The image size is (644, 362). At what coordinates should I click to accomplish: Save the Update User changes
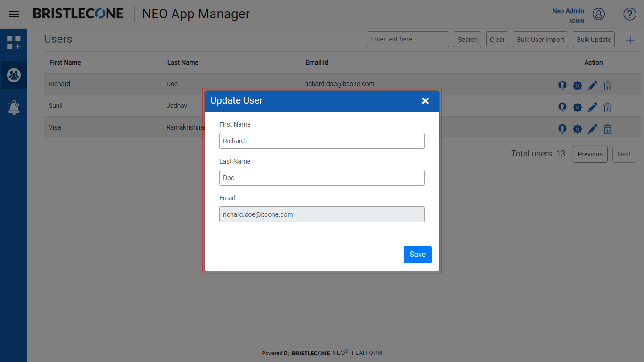click(x=418, y=255)
